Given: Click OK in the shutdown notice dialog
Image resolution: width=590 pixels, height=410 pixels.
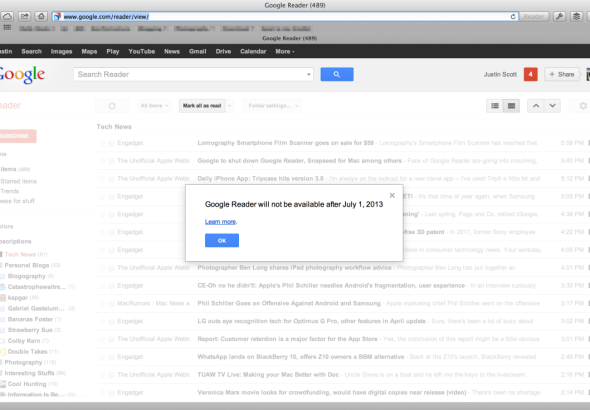Looking at the screenshot, I should click(x=222, y=240).
